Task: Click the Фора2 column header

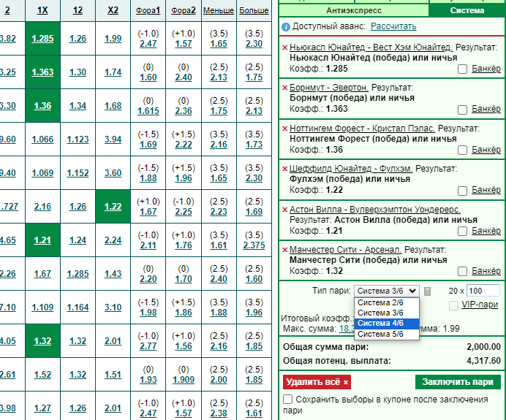Action: coord(184,10)
